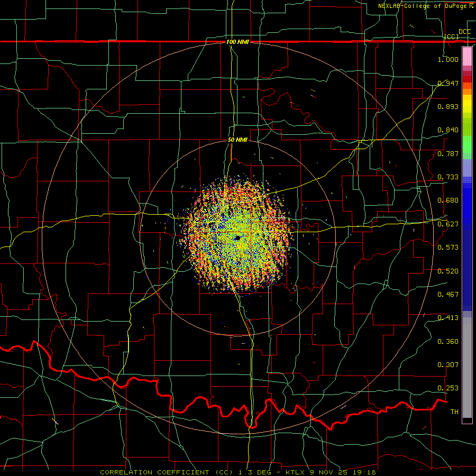This screenshot has height=476, width=476.
Task: Click the 0.573 scale value
Action: [448, 247]
